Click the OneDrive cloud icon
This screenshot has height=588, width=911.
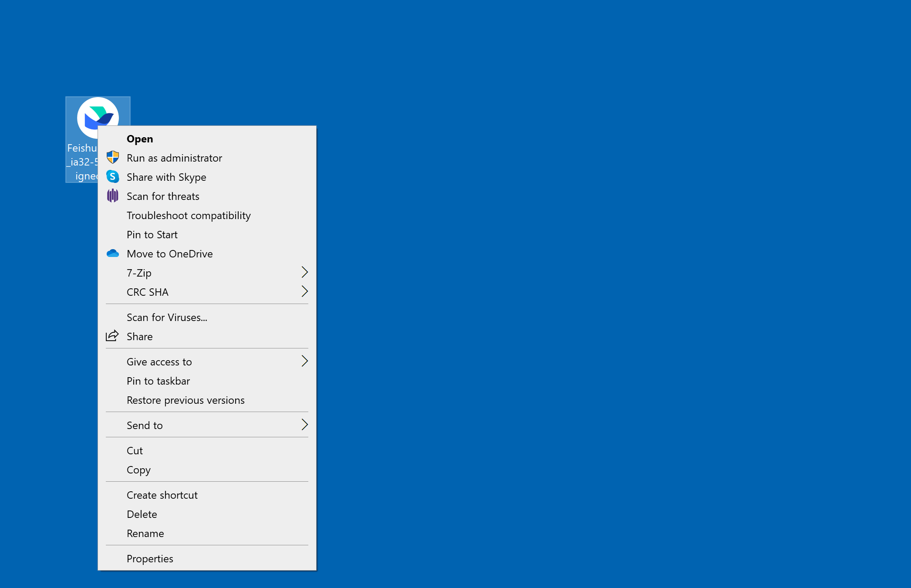tap(113, 253)
